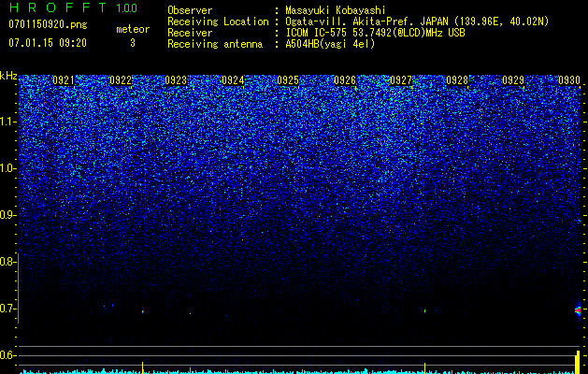This screenshot has width=588, height=374.
Task: Click the Observer label
Action: point(190,10)
